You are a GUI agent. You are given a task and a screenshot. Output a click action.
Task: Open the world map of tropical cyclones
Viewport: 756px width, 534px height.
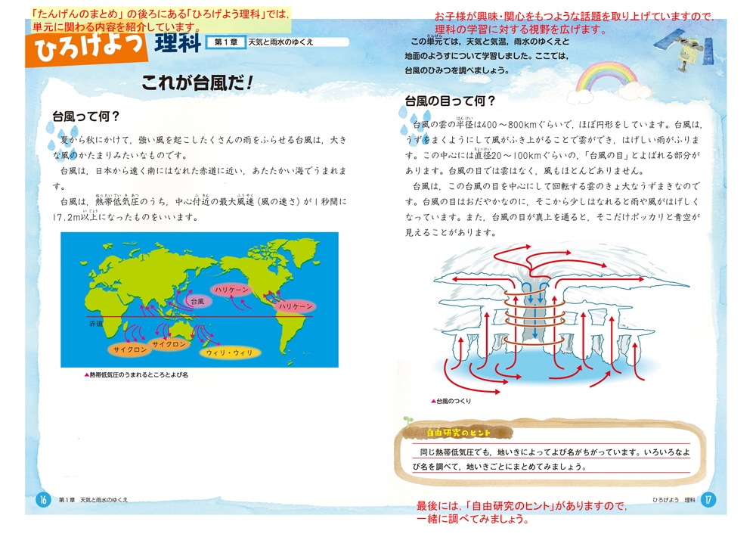click(199, 299)
